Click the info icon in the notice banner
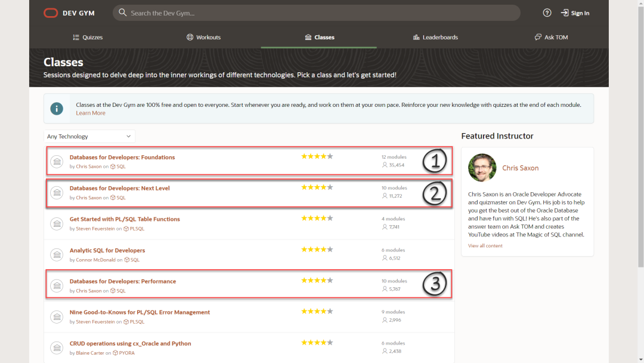This screenshot has height=363, width=644. [x=57, y=109]
